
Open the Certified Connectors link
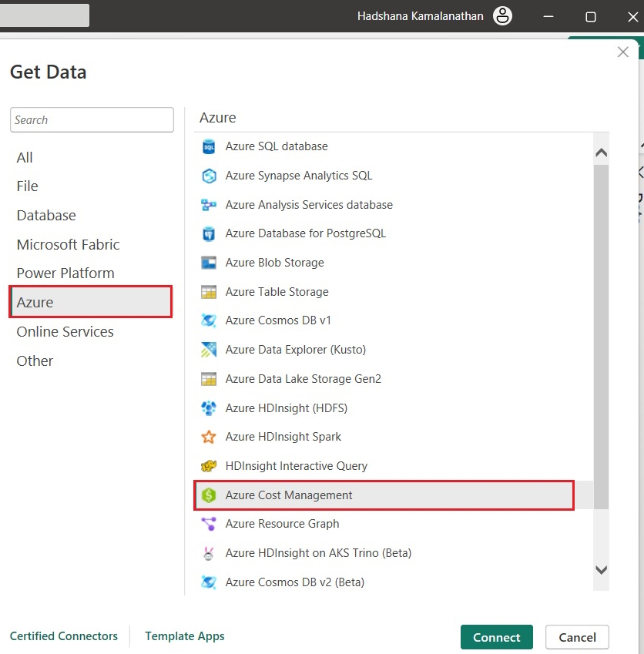(64, 636)
